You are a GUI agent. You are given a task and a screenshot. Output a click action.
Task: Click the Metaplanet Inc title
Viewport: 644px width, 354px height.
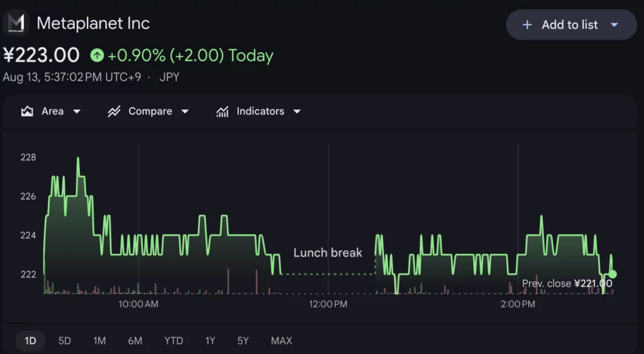pos(93,23)
